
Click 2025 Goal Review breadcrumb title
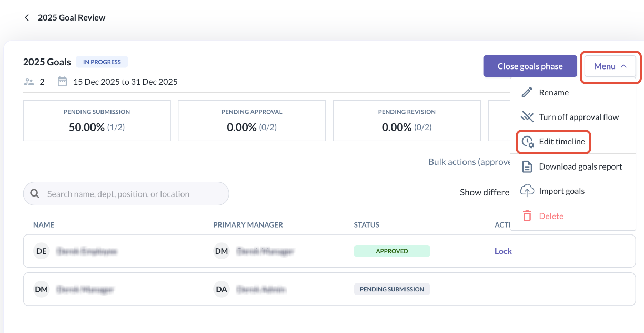click(x=72, y=17)
